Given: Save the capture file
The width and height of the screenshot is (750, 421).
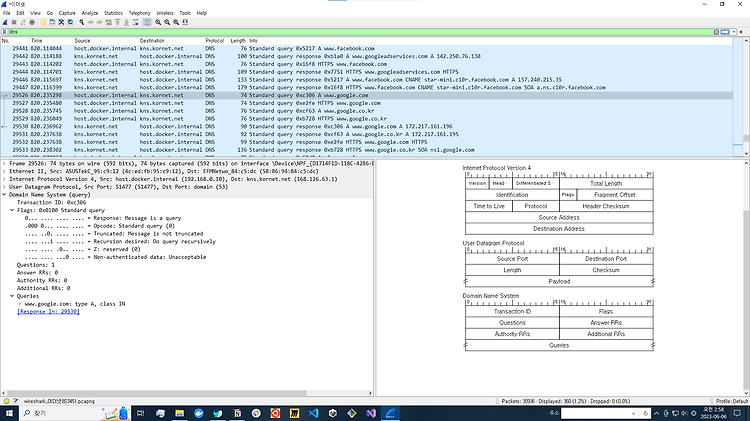Looking at the screenshot, I should click(x=52, y=22).
